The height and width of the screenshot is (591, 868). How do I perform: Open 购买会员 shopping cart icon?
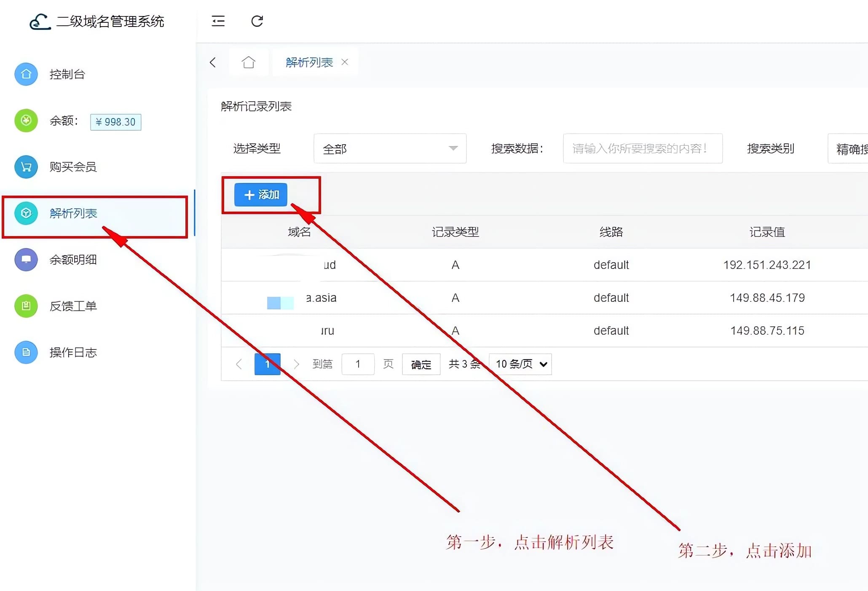(x=26, y=167)
